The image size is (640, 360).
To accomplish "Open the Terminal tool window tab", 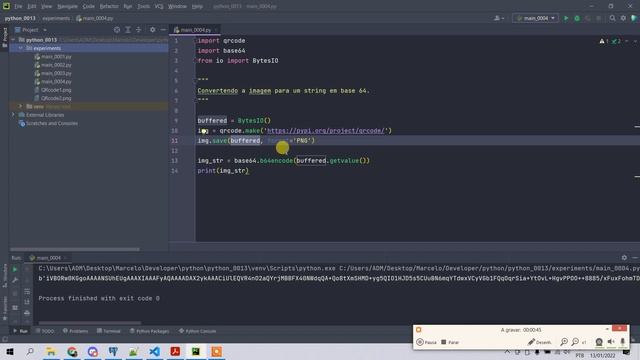I will click(x=109, y=331).
